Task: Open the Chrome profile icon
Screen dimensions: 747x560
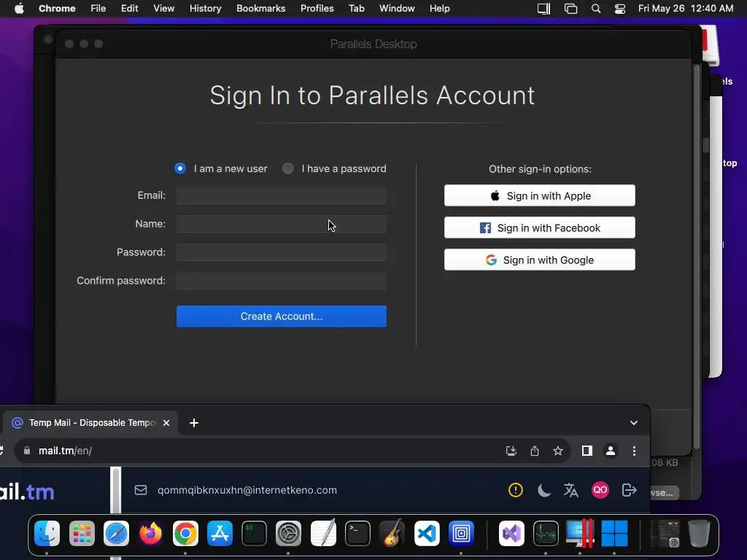Action: pos(611,451)
